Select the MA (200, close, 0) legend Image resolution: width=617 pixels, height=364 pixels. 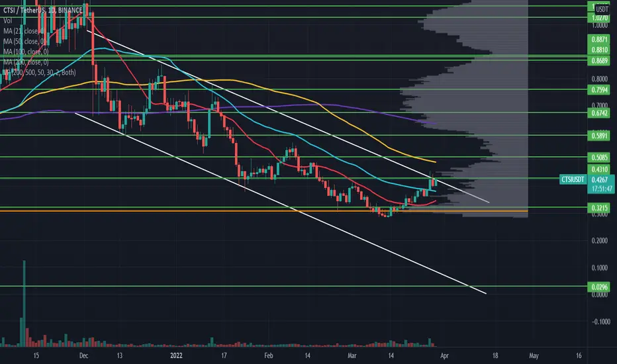click(26, 62)
